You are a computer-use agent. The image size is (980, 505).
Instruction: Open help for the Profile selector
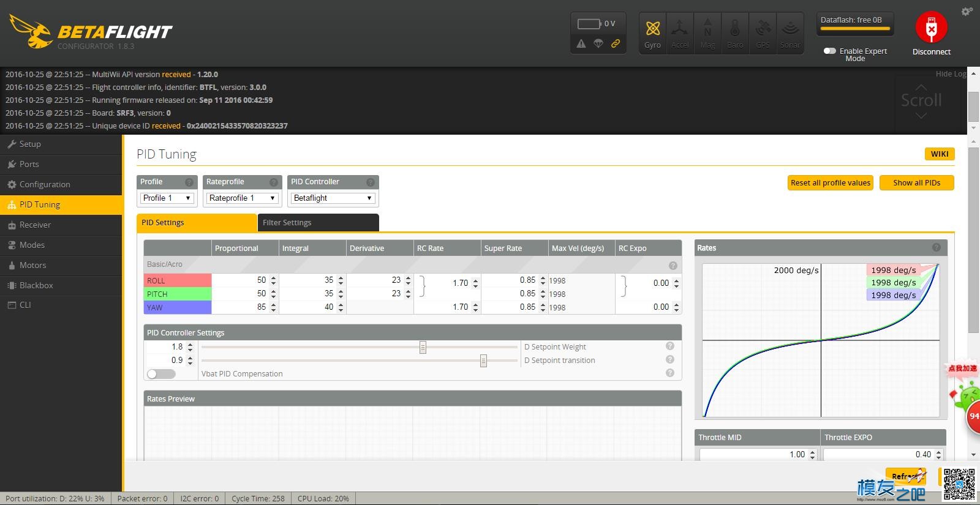(x=189, y=182)
